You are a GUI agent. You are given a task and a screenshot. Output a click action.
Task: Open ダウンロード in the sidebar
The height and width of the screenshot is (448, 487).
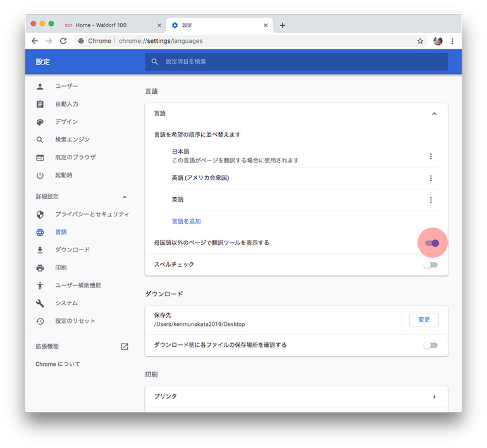tap(72, 250)
